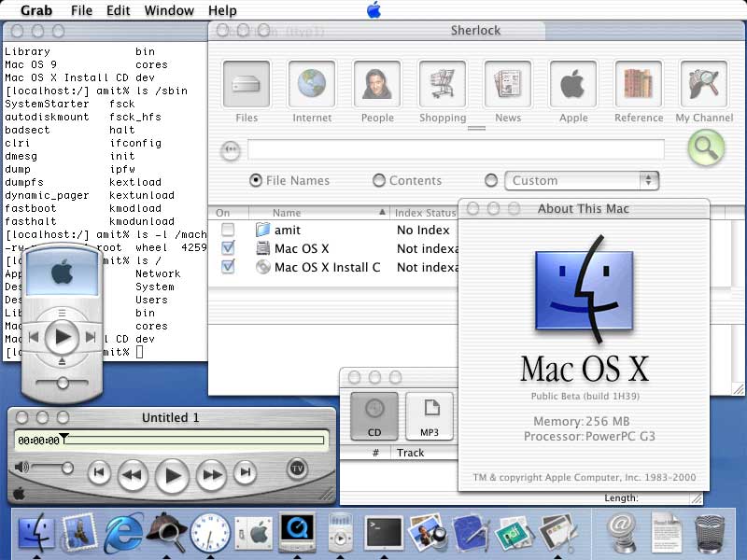Viewport: 747px width, 560px height.
Task: Open the Custom search dropdown
Action: pos(582,180)
